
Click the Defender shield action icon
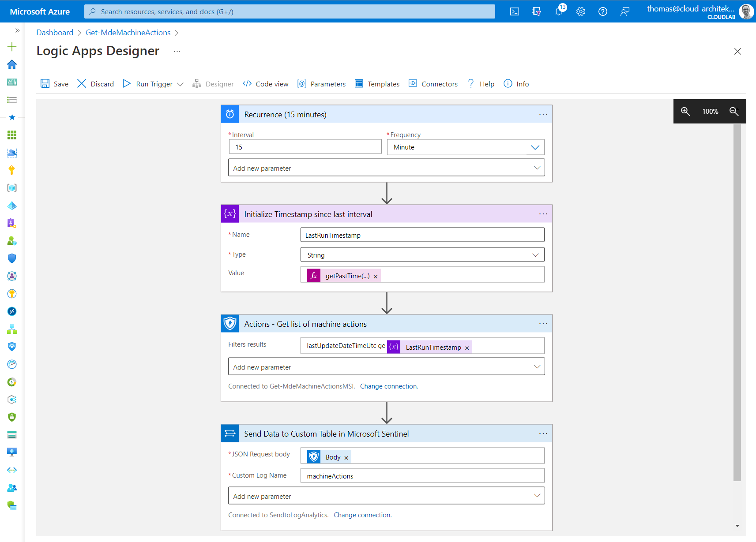coord(230,324)
